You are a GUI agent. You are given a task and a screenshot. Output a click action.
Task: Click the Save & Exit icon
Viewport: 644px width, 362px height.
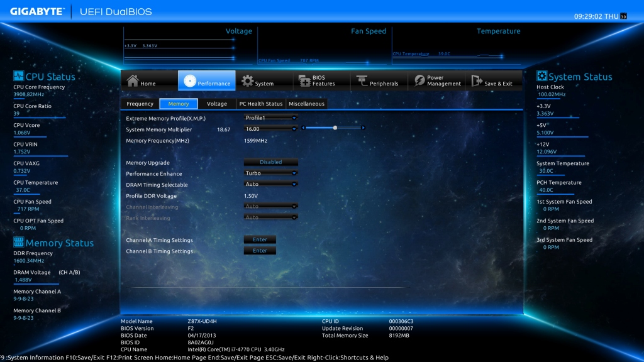pos(476,80)
